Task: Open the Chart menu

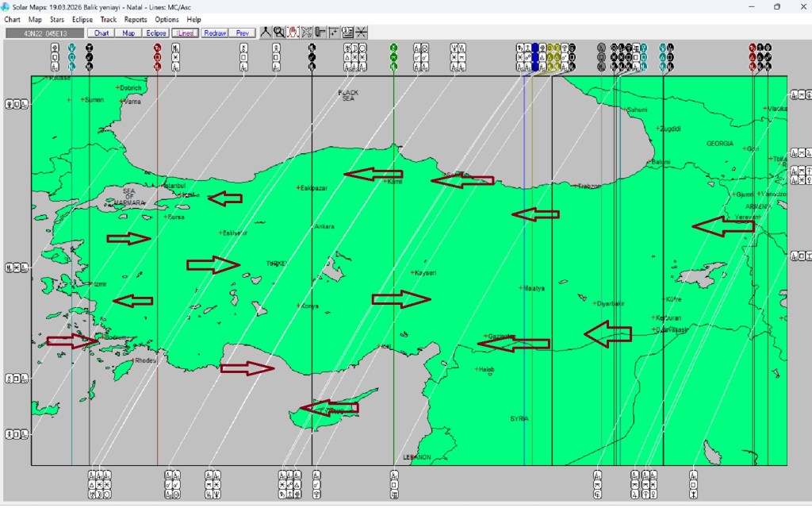Action: point(12,19)
